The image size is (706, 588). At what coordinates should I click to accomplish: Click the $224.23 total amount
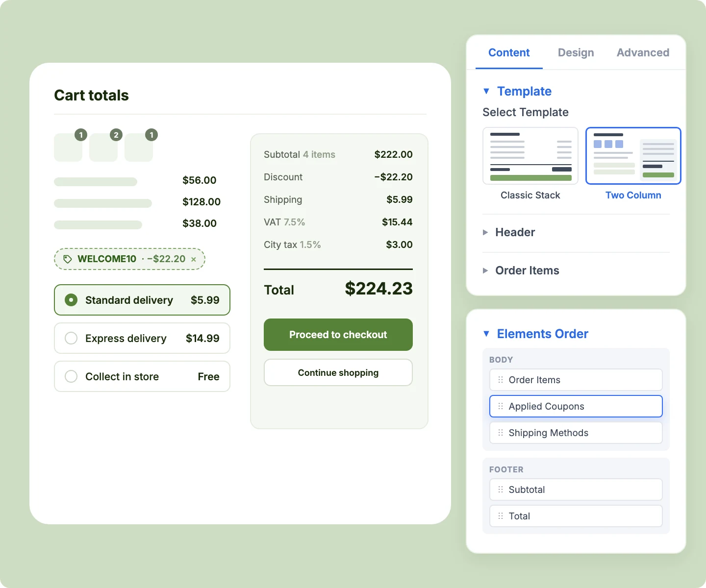pos(379,289)
